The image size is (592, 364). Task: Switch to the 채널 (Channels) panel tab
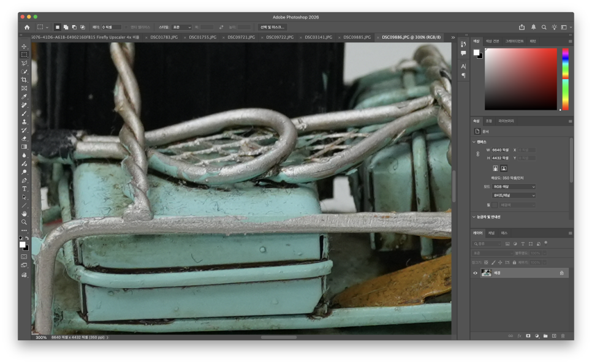(491, 233)
